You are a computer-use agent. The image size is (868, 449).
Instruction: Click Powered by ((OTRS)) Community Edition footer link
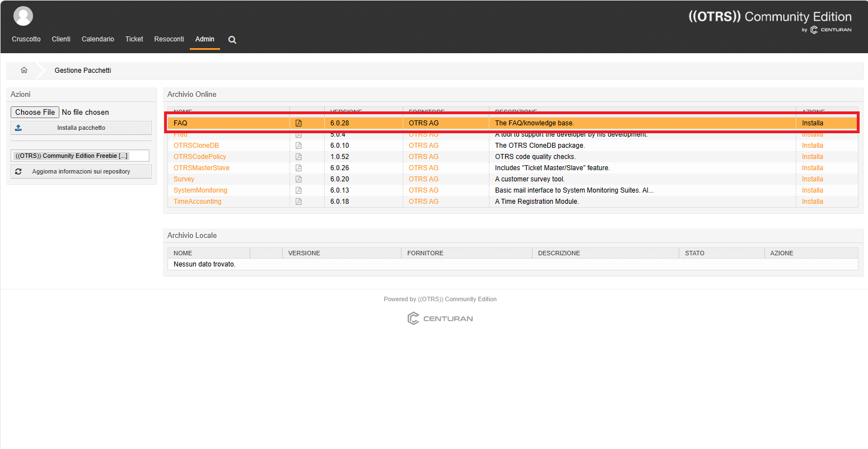[x=440, y=299]
